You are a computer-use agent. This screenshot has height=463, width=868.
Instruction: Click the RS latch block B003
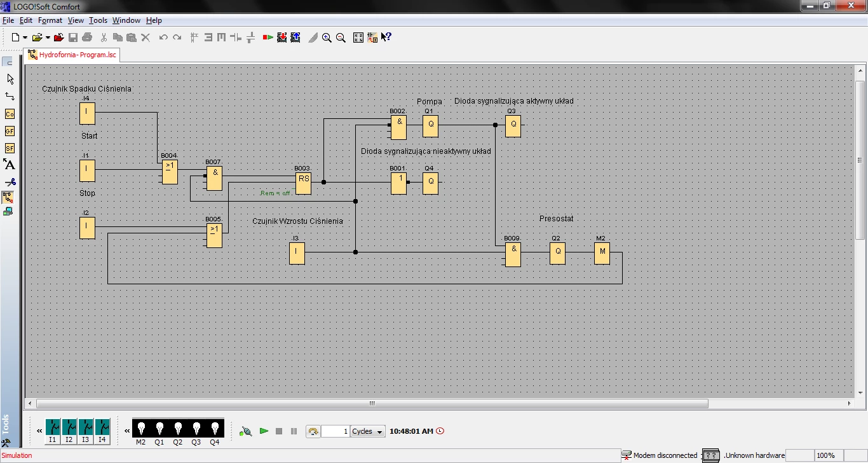304,183
